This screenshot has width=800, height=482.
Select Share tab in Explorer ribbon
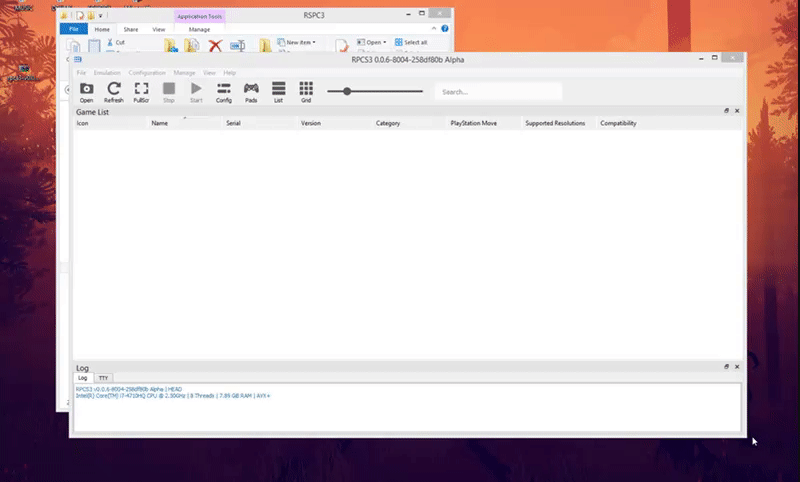tap(131, 30)
